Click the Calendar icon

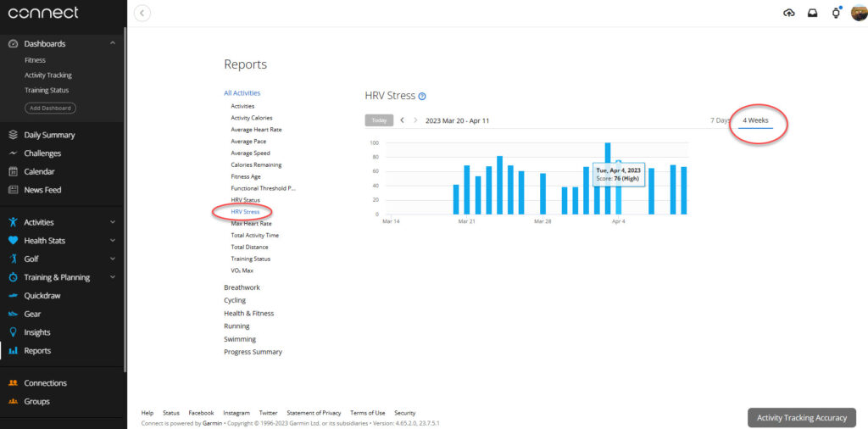pyautogui.click(x=14, y=171)
